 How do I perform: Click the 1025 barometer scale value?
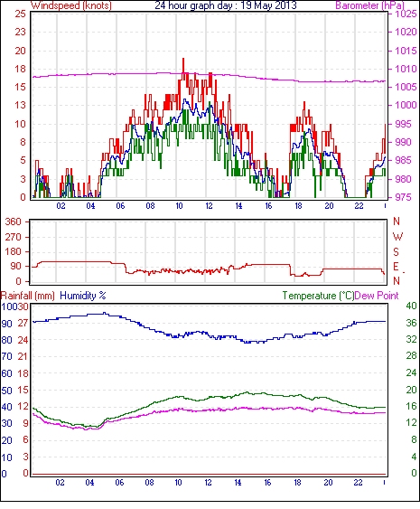point(406,14)
